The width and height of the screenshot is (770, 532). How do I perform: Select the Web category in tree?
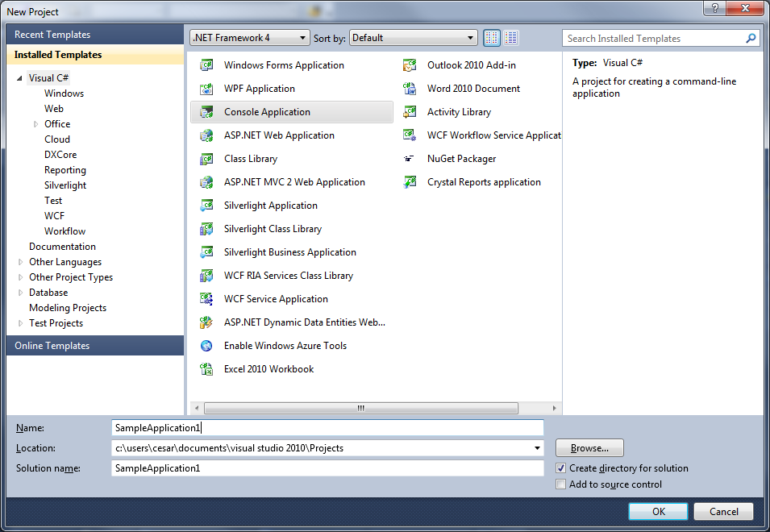click(54, 109)
